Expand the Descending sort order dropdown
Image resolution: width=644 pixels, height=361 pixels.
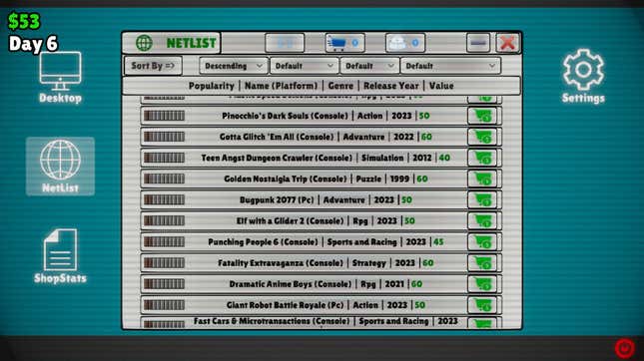234,66
